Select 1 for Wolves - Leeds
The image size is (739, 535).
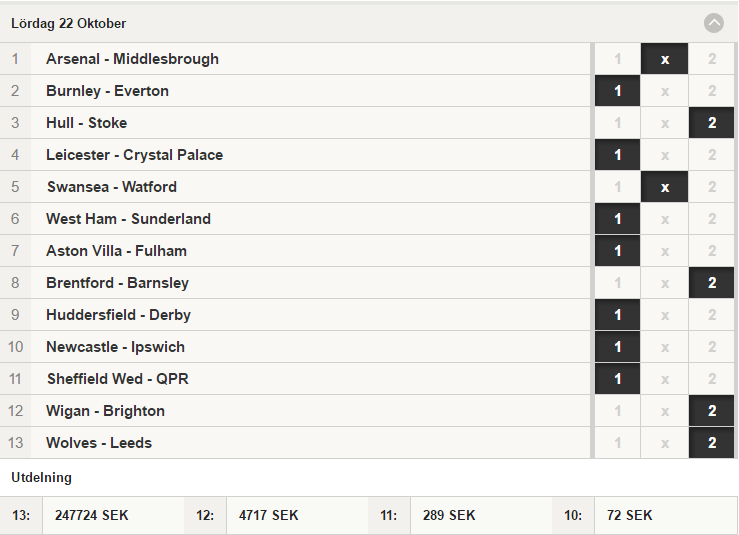617,443
